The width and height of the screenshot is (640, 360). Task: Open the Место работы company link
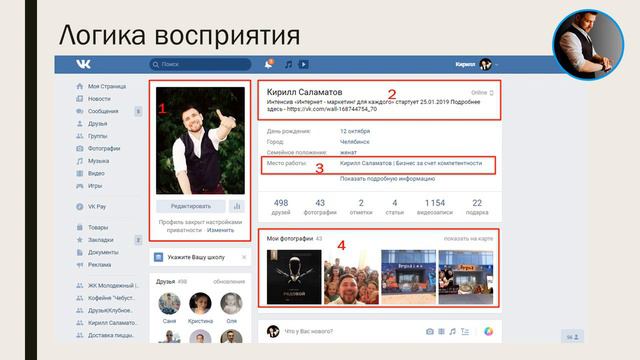pyautogui.click(x=411, y=163)
